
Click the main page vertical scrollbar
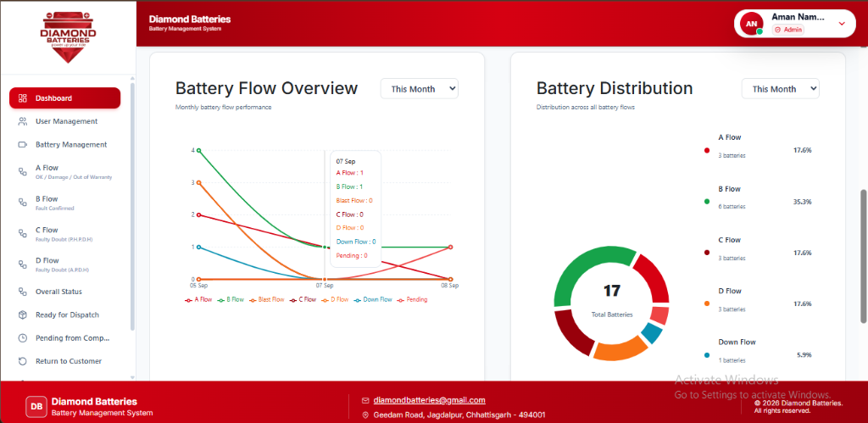(x=864, y=256)
